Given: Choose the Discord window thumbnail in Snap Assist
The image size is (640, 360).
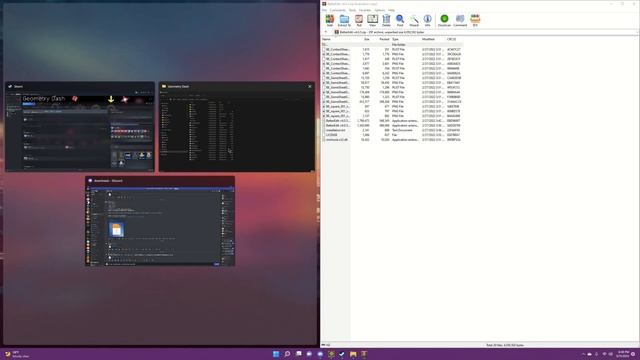Looking at the screenshot, I should [160, 221].
